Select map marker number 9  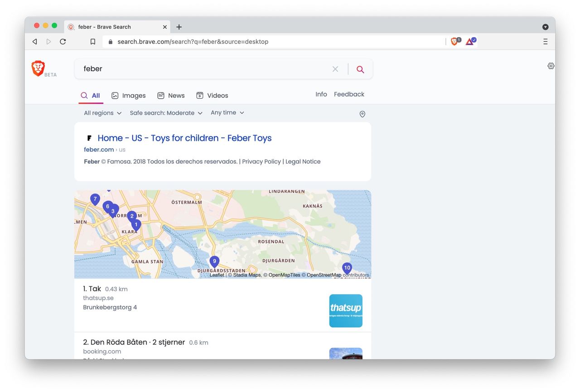[214, 261]
